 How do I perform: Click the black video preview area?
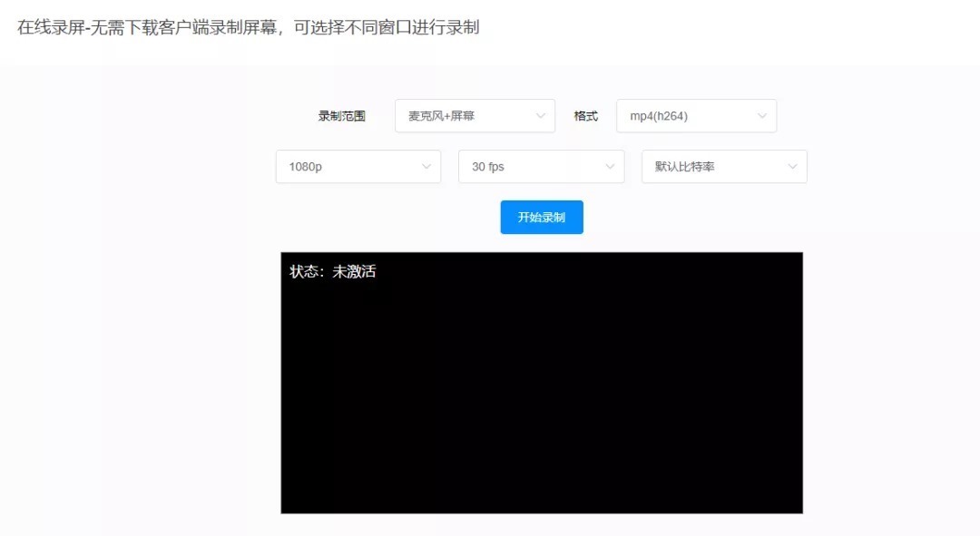point(542,399)
